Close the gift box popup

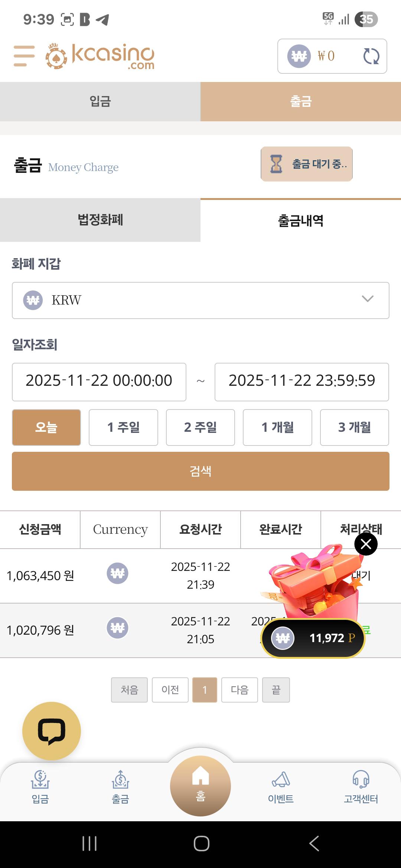[366, 544]
